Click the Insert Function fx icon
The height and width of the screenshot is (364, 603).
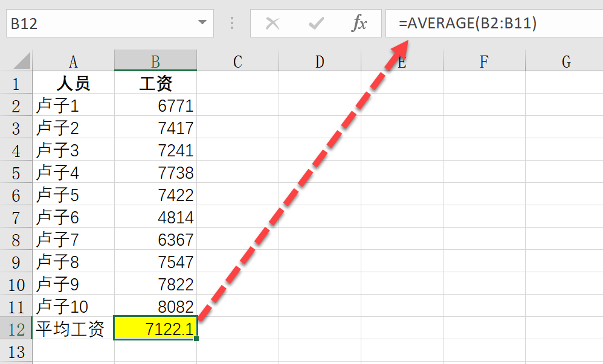[x=360, y=24]
